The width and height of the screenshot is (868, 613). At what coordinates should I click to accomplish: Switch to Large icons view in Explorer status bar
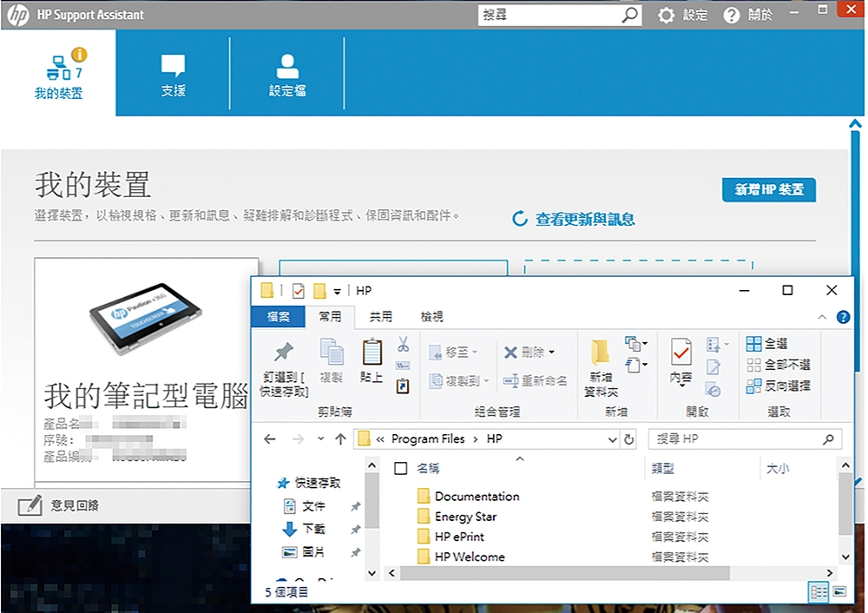839,592
